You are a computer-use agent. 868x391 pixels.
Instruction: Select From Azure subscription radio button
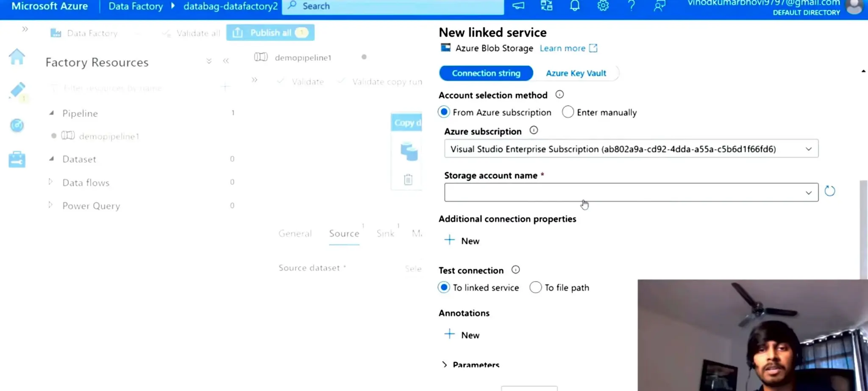[444, 112]
